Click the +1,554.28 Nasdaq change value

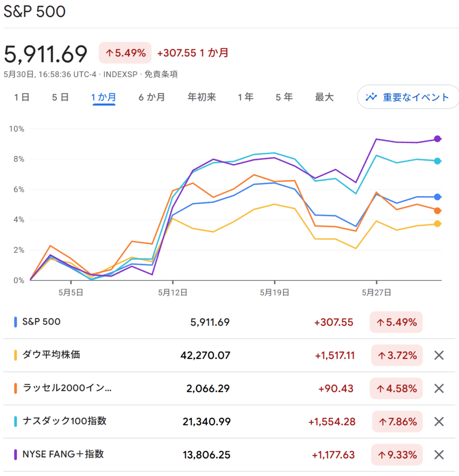coord(332,421)
